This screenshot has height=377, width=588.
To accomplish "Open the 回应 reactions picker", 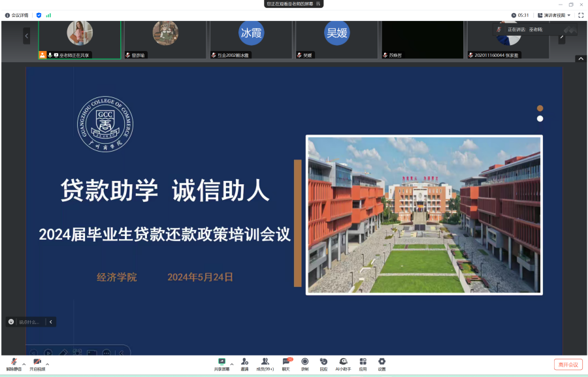I will pos(324,363).
